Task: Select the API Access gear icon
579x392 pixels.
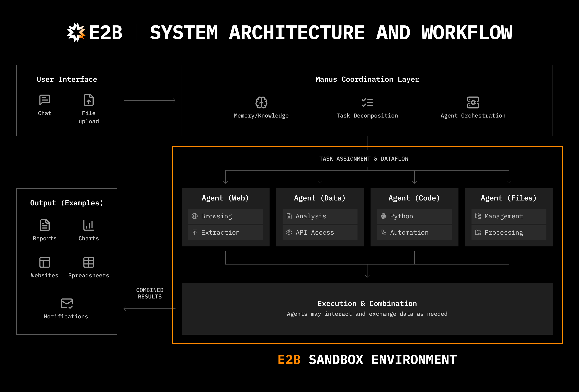Action: (289, 232)
